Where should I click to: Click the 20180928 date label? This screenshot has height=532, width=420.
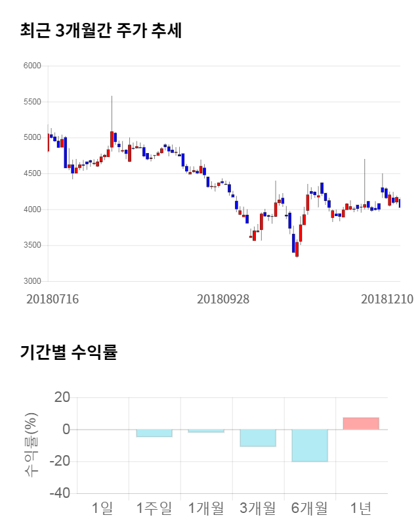223,299
